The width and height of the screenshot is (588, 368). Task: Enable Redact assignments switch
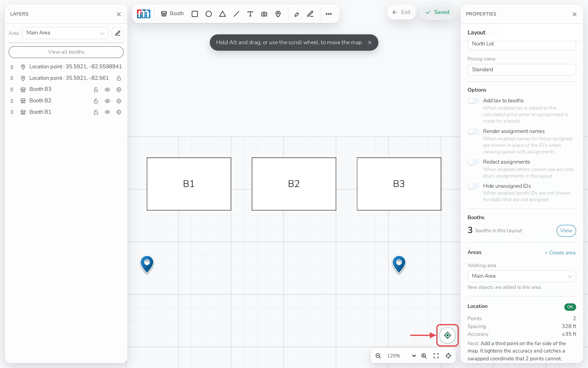473,162
